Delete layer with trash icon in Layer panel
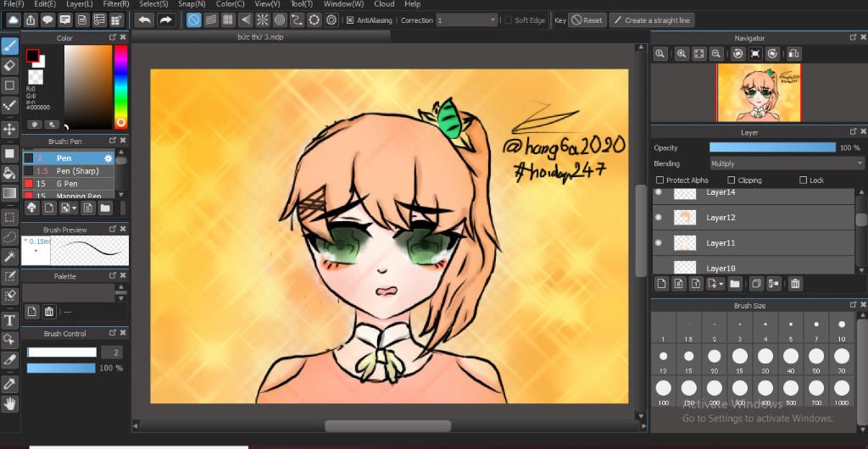Image resolution: width=868 pixels, height=449 pixels. [x=795, y=284]
